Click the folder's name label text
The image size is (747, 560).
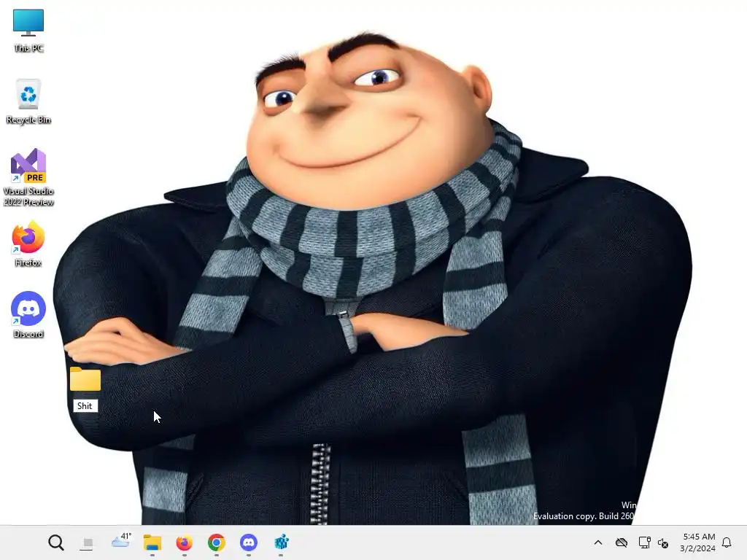[x=85, y=405]
